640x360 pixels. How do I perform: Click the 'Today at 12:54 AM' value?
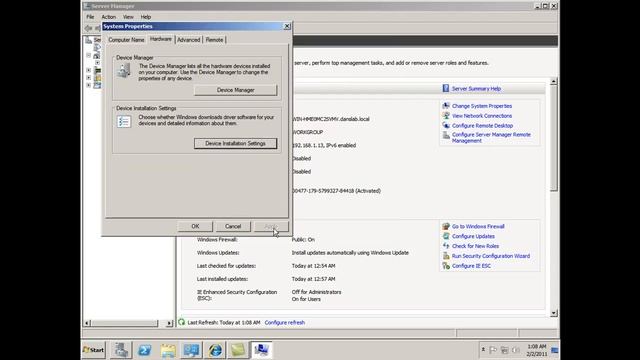313,266
